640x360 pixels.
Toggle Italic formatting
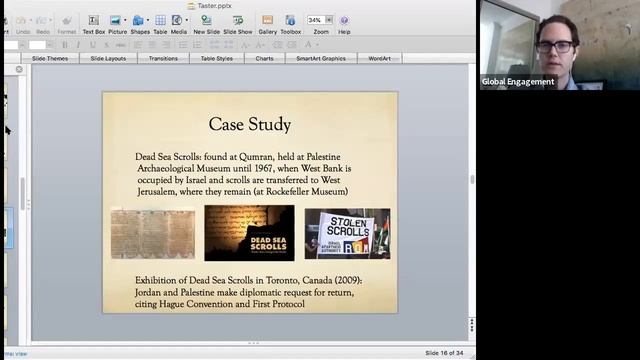pyautogui.click(x=78, y=45)
